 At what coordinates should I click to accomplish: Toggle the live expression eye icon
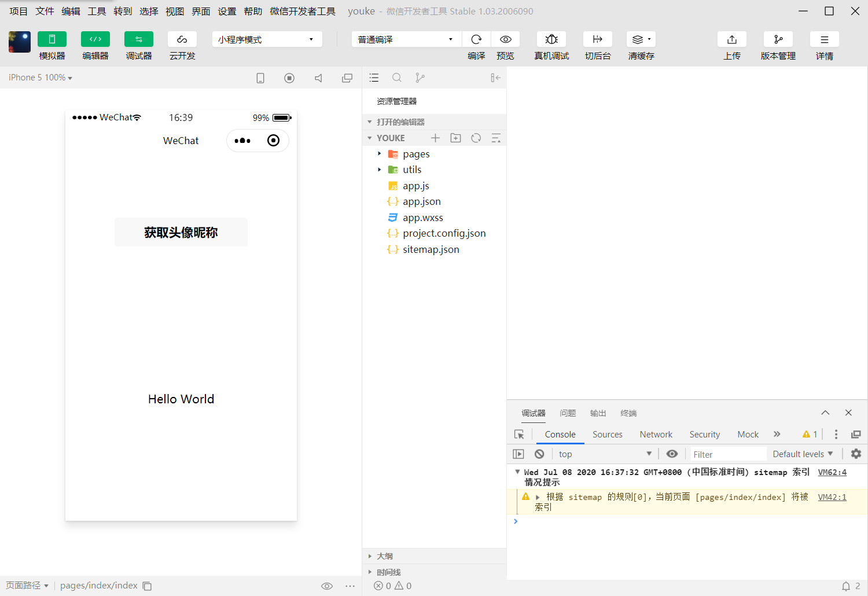672,454
